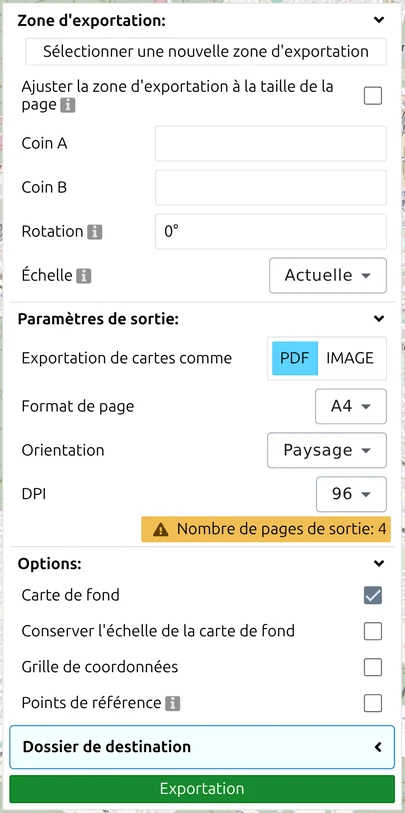Click the 'Orientation' label
405x813 pixels.
pos(63,450)
